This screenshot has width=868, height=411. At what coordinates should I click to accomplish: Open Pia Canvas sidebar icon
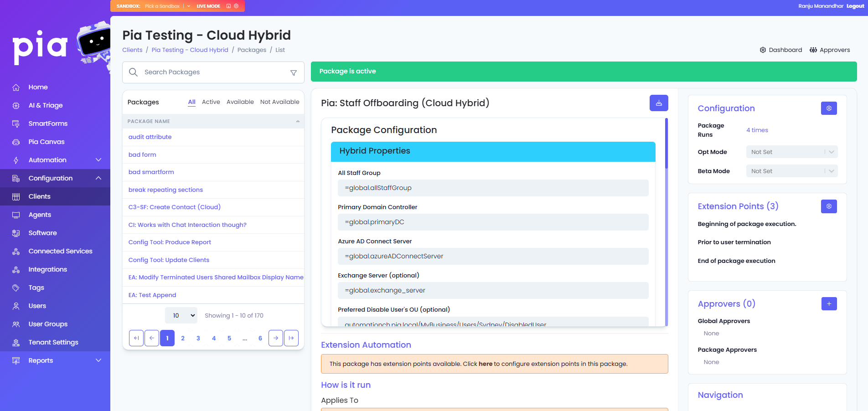(x=16, y=142)
